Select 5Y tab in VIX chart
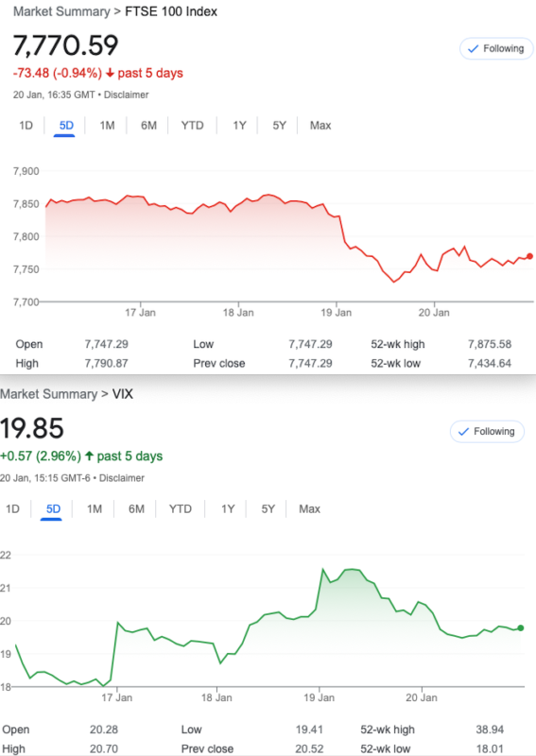 pos(268,508)
